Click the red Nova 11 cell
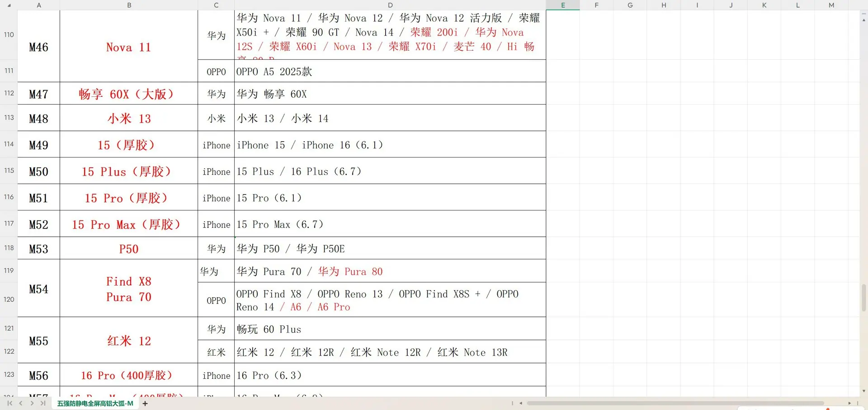The image size is (868, 410). (x=129, y=46)
